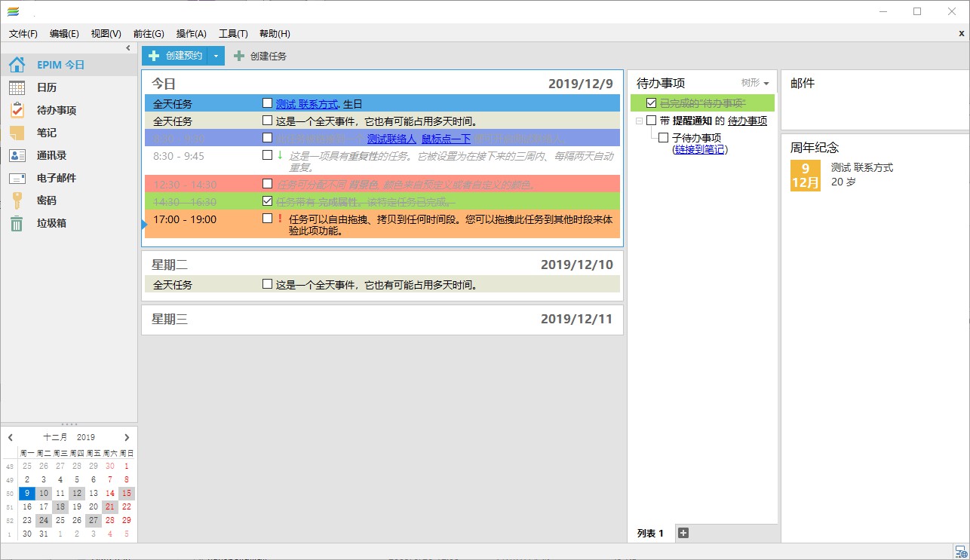The image size is (970, 560).
Task: Open the 测试 联系方式 link in birthday row
Action: coord(307,104)
